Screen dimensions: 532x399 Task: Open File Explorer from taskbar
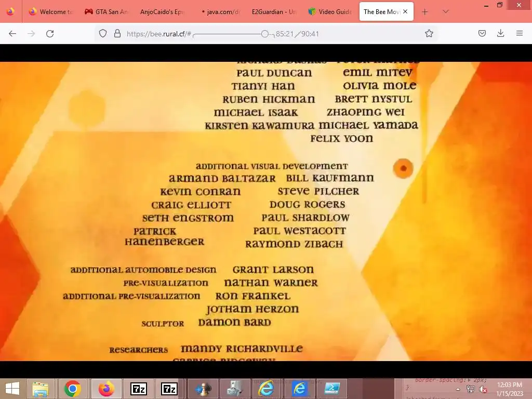41,389
